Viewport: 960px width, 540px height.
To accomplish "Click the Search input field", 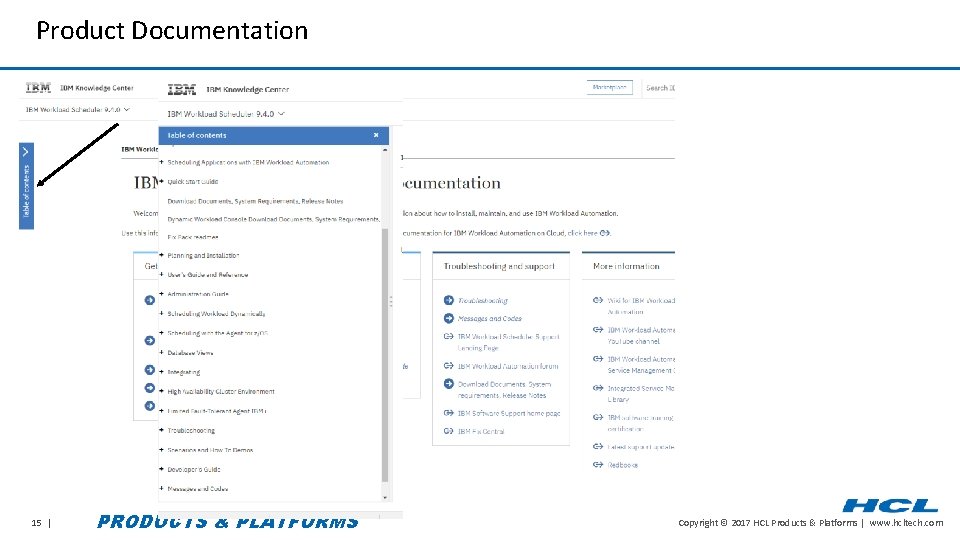I will (660, 88).
